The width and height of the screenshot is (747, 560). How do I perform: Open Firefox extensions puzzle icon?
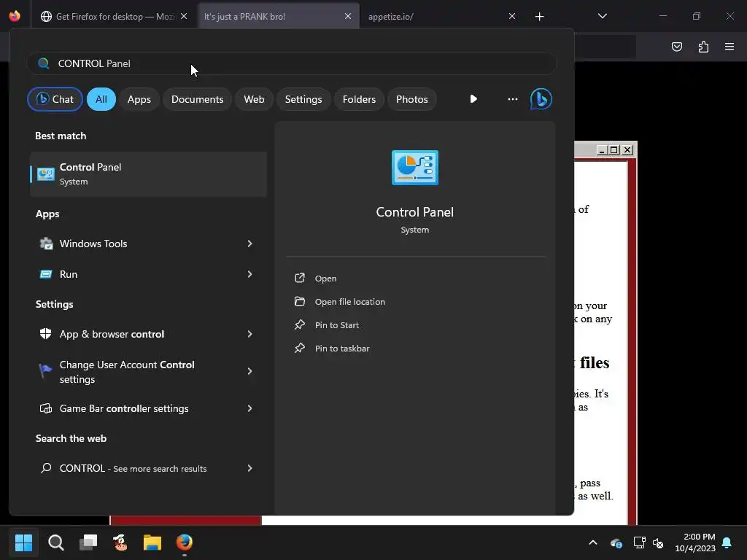pos(703,47)
